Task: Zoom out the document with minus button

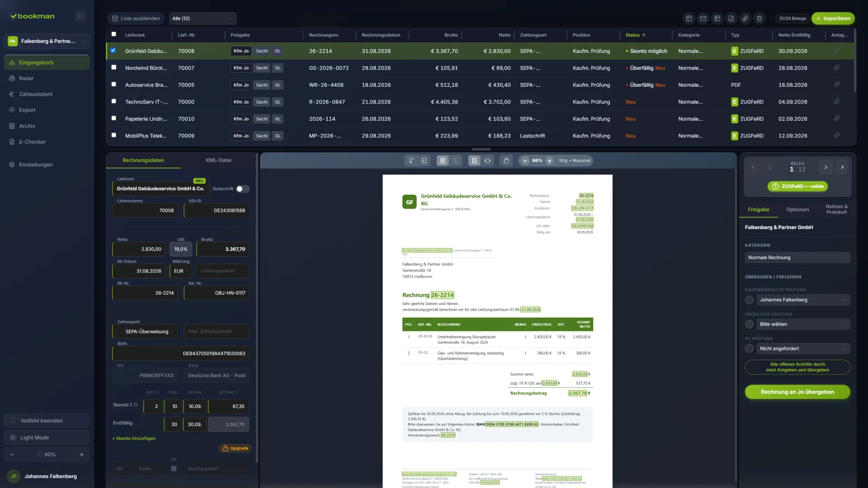Action: [x=525, y=160]
